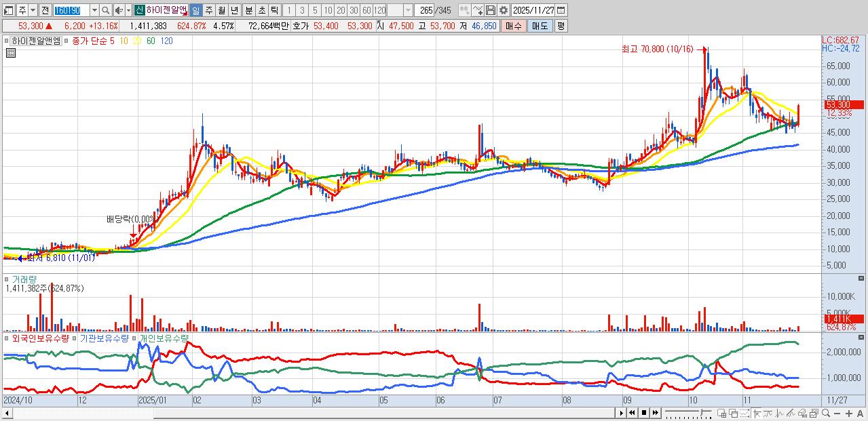Viewport: 868px width, 421px height.
Task: Edit the bar count field showing 265
Action: 423,10
